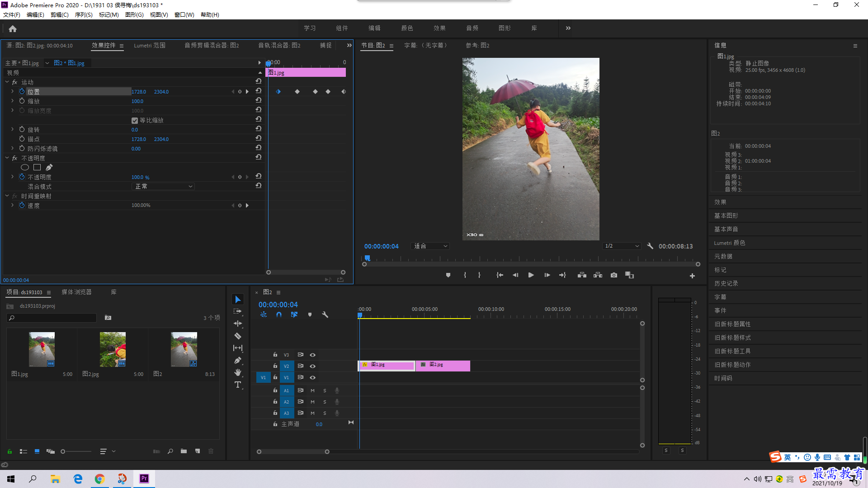This screenshot has height=488, width=868.
Task: Select the Selection arrow tool
Action: [x=238, y=299]
